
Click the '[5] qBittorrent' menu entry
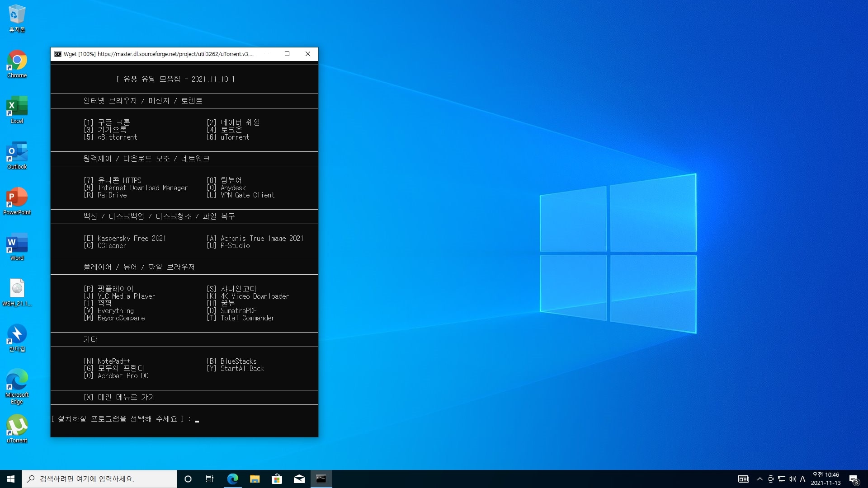[x=110, y=137]
